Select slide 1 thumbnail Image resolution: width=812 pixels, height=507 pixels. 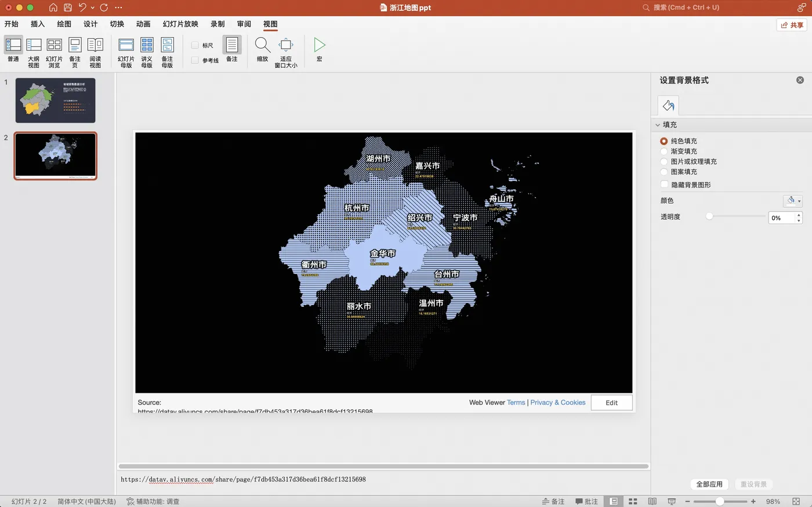[x=55, y=100]
